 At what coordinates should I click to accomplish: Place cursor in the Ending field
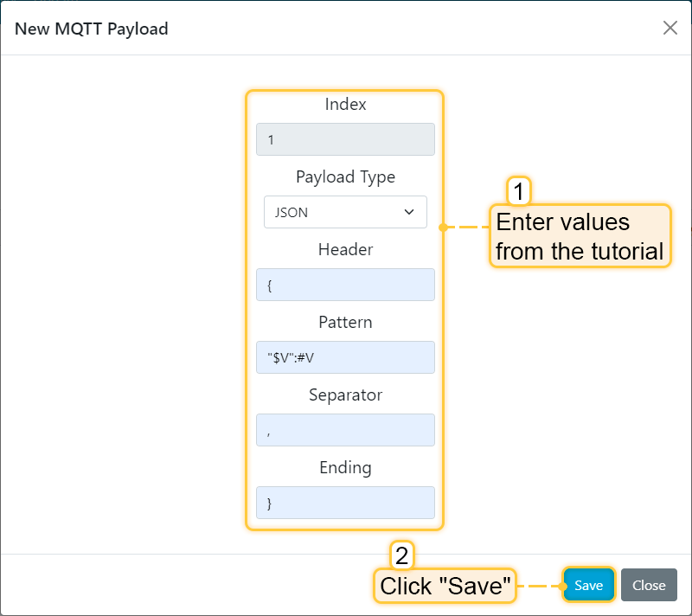point(345,503)
